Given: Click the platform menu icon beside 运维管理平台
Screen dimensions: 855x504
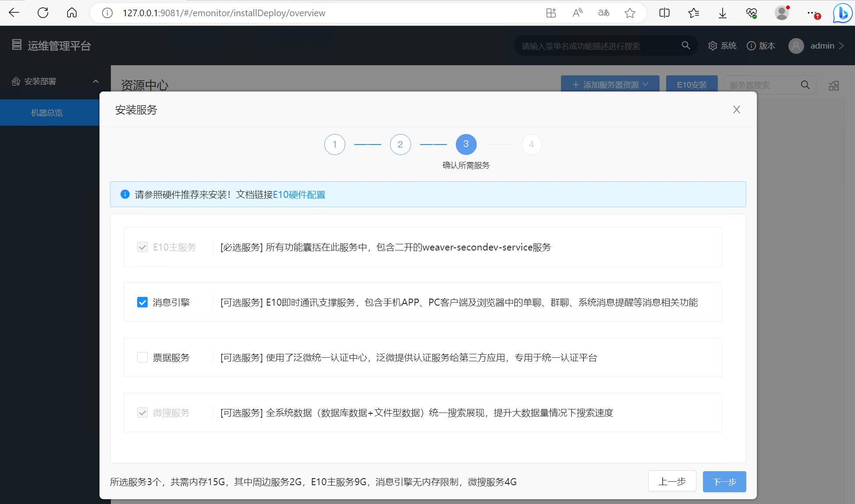Looking at the screenshot, I should pos(17,45).
